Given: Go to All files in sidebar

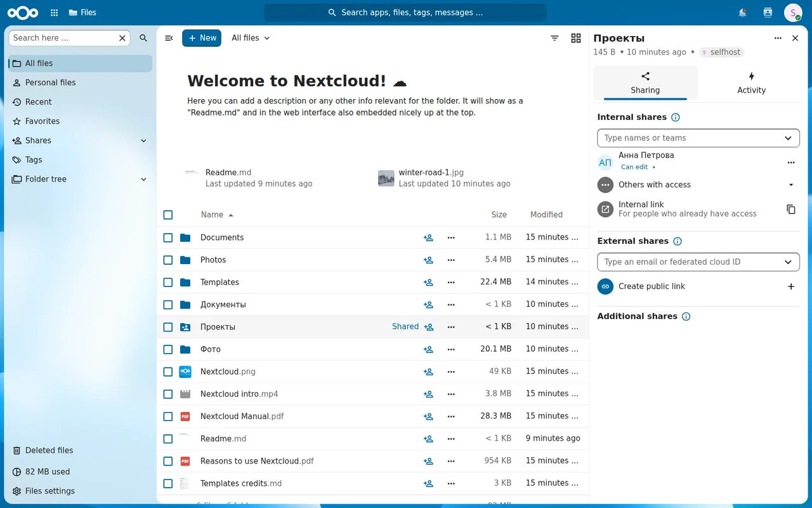Looking at the screenshot, I should pyautogui.click(x=80, y=63).
